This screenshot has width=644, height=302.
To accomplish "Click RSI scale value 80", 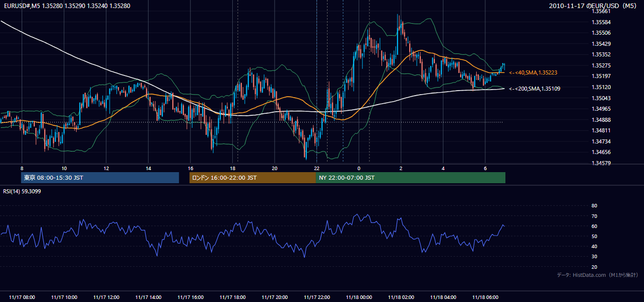I will 594,206.
